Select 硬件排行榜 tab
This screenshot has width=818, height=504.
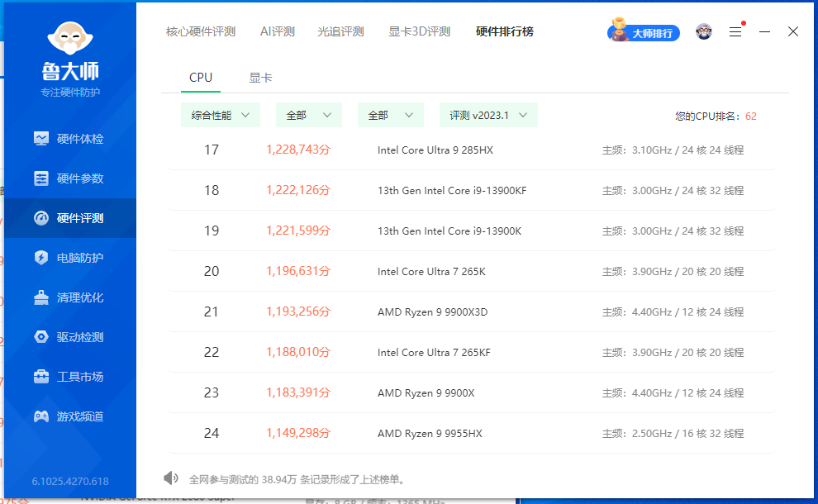click(505, 32)
